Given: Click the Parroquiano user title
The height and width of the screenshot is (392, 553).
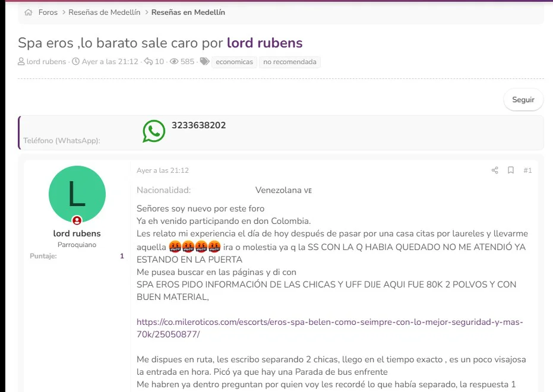Looking at the screenshot, I should point(77,245).
